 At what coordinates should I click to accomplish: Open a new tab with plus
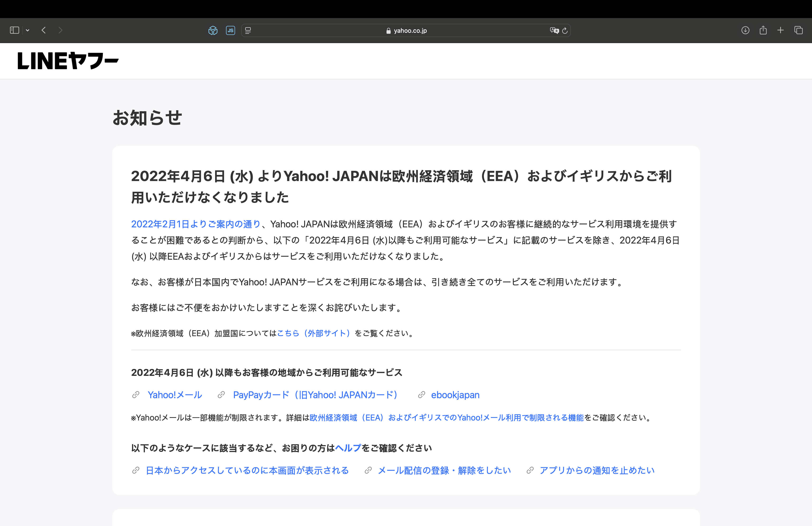(781, 30)
